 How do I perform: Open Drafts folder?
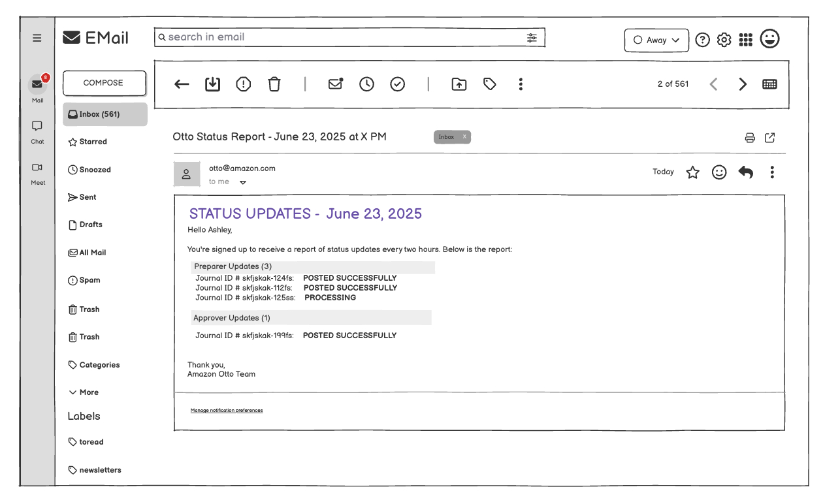86,225
